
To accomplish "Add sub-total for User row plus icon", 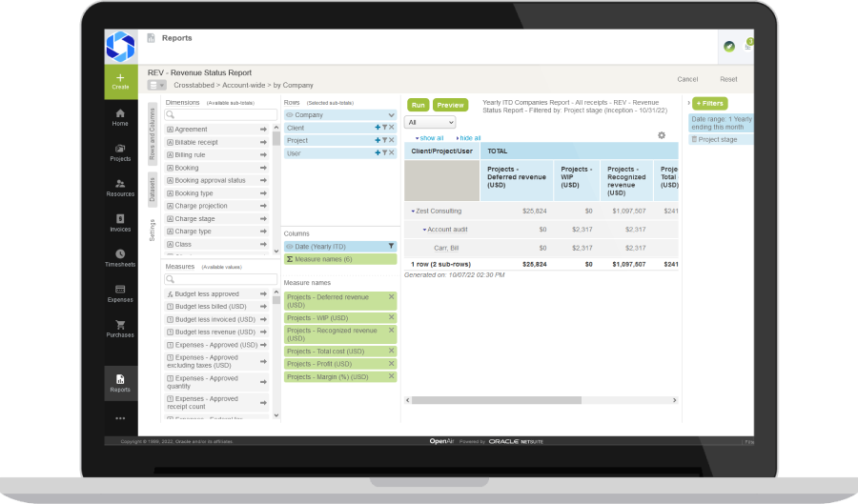I will (378, 153).
